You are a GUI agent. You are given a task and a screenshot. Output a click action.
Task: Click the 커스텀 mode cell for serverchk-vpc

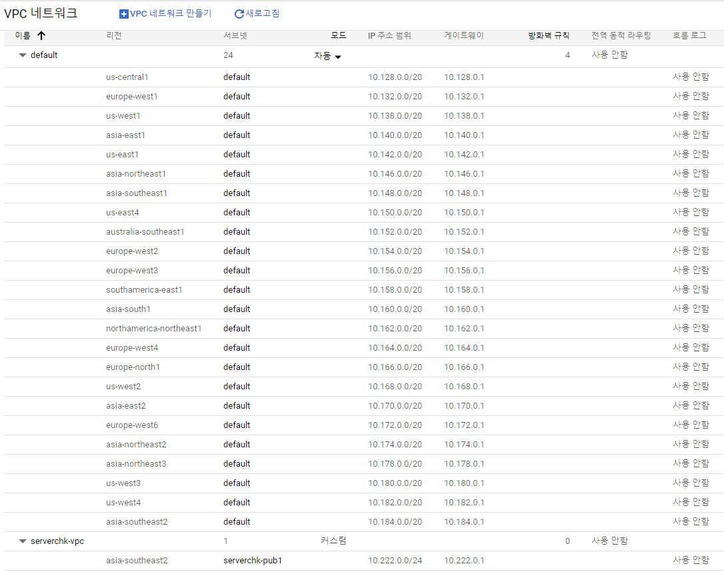(333, 541)
